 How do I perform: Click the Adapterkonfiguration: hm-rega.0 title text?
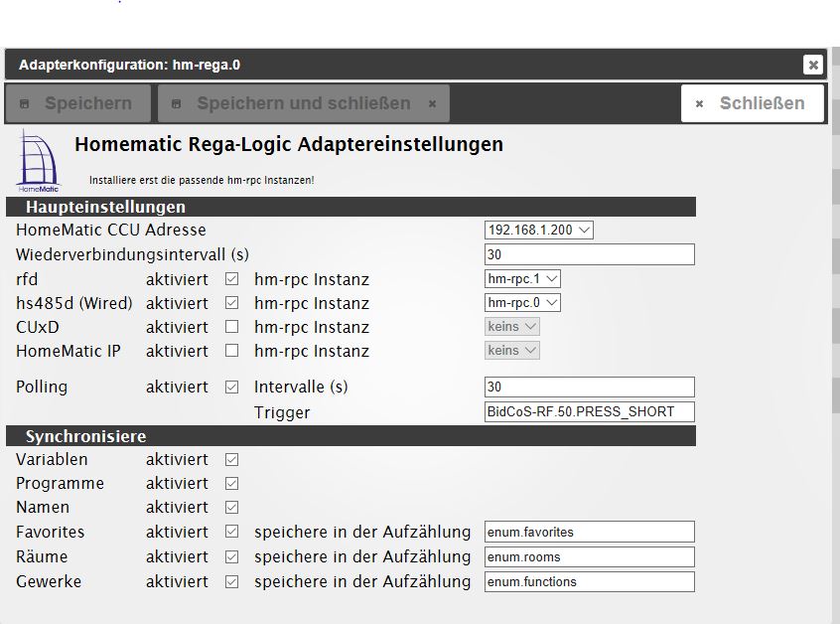[x=130, y=65]
